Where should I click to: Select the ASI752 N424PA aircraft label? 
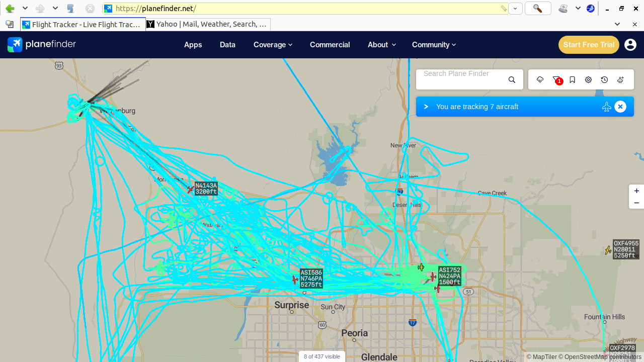tap(450, 276)
